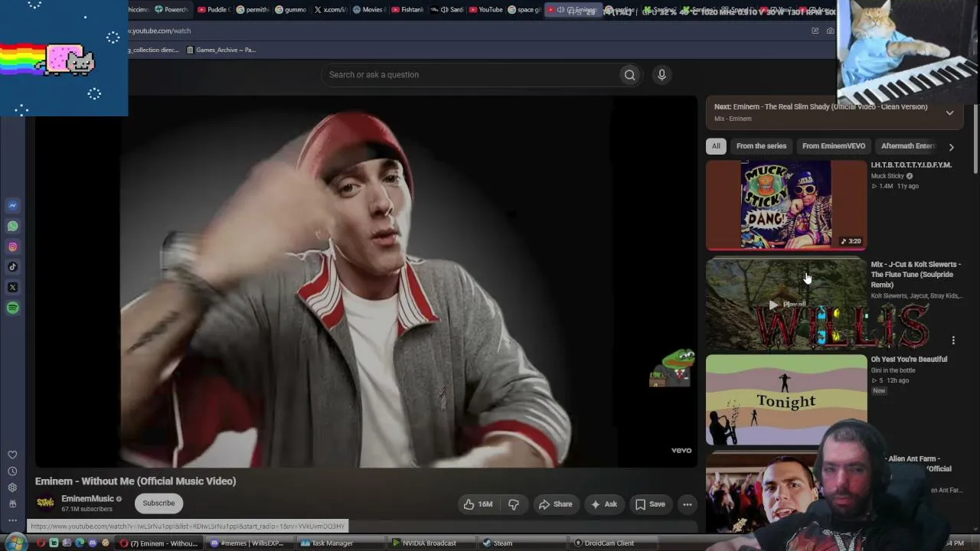Open the heart bookmarks icon in sidebar
Image resolution: width=980 pixels, height=551 pixels.
[x=12, y=455]
